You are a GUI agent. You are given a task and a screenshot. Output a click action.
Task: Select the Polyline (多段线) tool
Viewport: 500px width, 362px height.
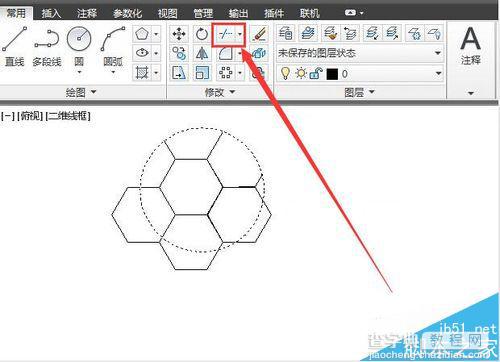pyautogui.click(x=47, y=47)
